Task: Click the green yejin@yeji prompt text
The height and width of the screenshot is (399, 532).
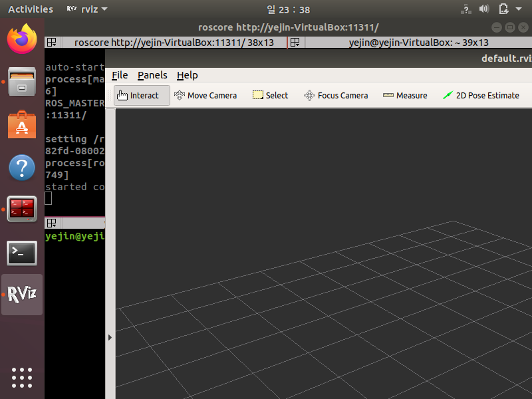Action: 75,236
